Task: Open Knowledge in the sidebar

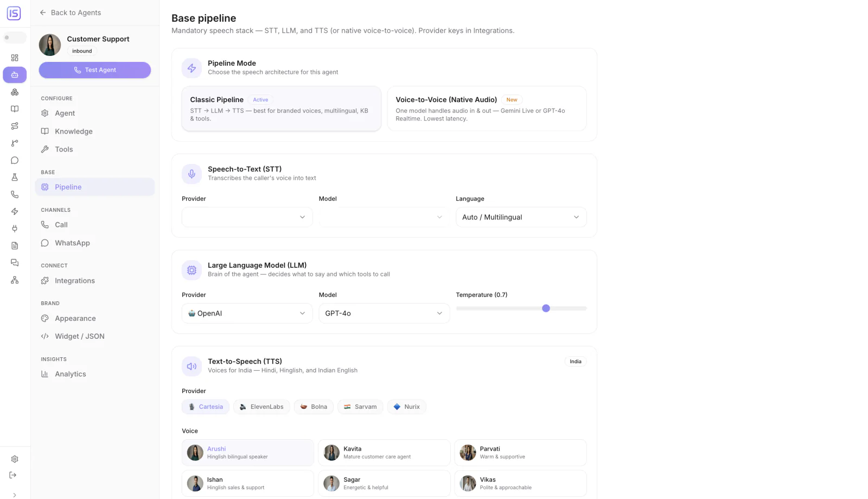Action: pyautogui.click(x=95, y=131)
